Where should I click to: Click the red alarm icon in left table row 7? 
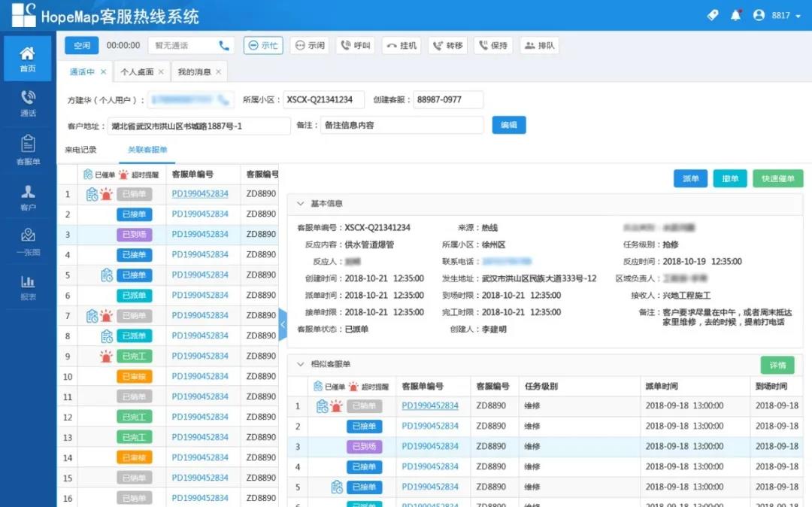pyautogui.click(x=106, y=315)
